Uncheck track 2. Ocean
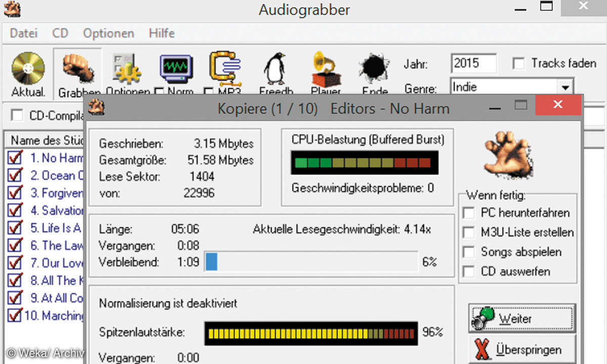The image size is (607, 364). coord(15,175)
